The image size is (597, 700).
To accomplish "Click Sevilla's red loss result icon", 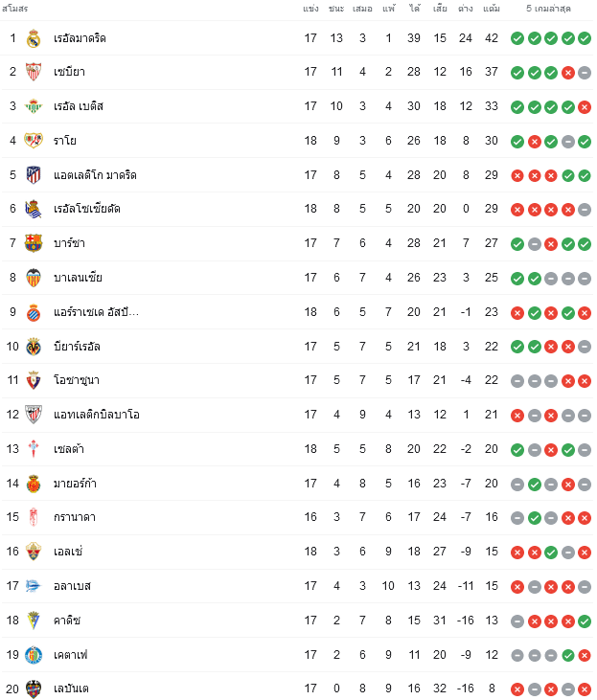I will tap(567, 73).
